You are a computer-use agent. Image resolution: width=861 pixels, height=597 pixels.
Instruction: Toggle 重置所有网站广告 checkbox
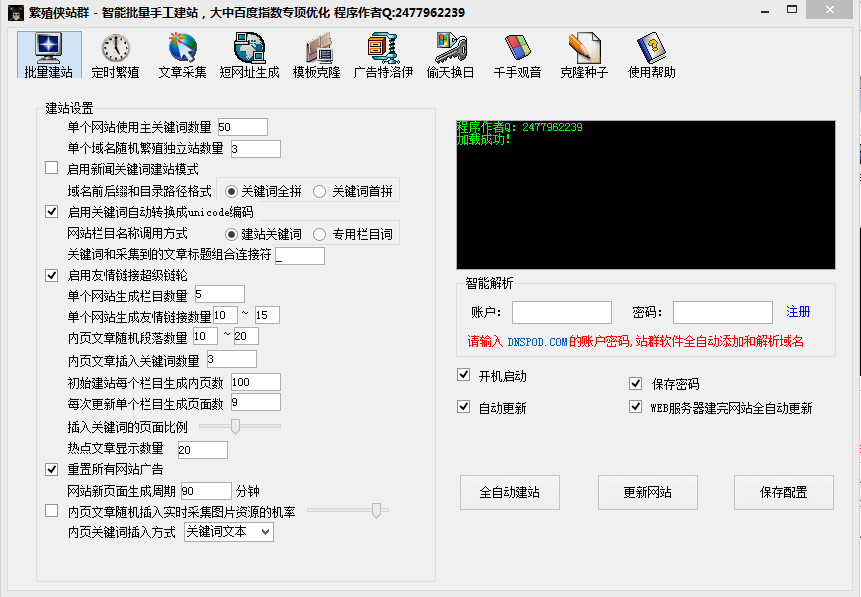coord(52,469)
